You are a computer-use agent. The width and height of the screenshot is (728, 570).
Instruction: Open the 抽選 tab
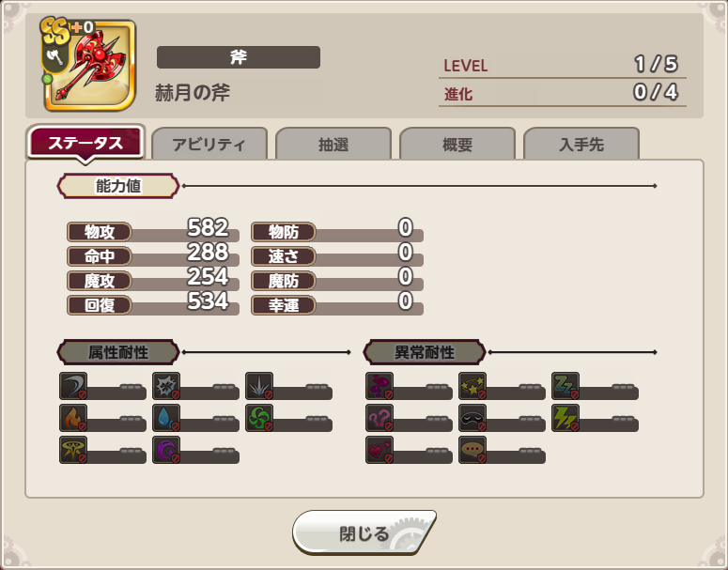click(333, 144)
